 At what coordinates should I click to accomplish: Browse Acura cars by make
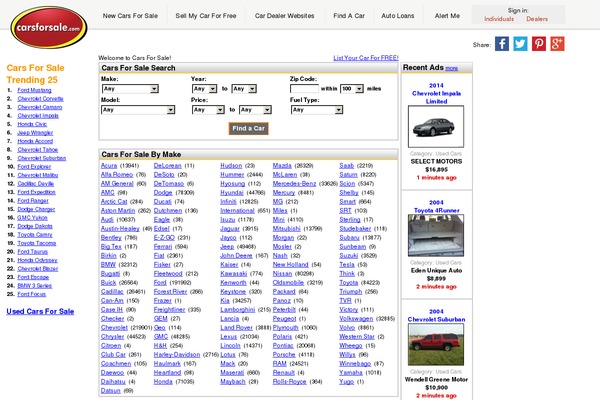point(109,166)
